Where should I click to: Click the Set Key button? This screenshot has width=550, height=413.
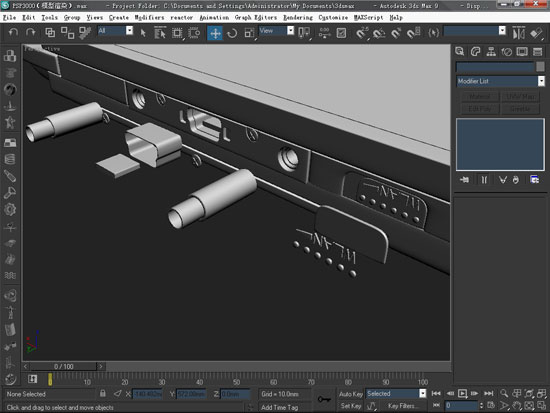tap(351, 406)
